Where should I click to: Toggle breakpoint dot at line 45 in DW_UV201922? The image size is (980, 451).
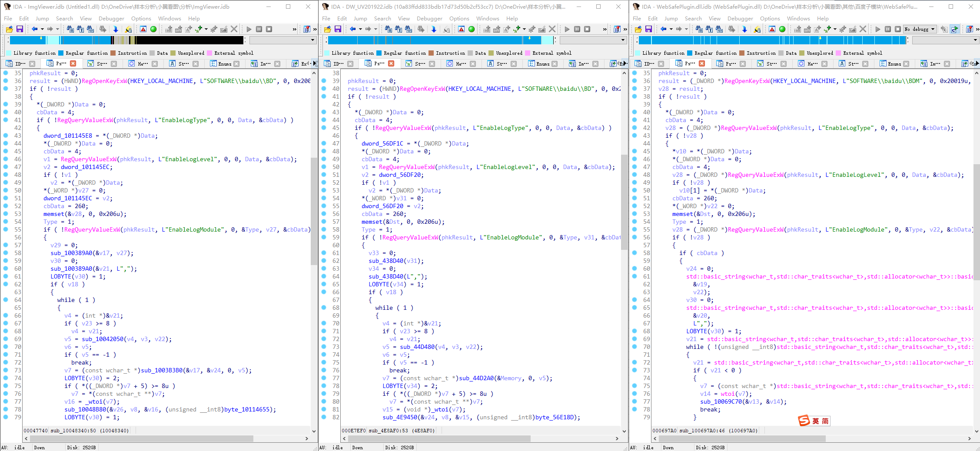click(x=324, y=128)
